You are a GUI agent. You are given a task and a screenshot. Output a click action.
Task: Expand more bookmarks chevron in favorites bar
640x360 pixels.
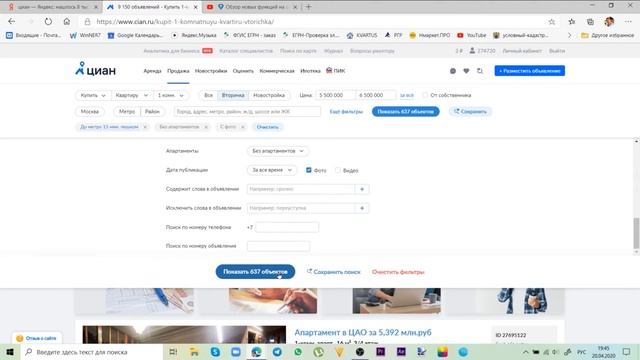point(569,36)
